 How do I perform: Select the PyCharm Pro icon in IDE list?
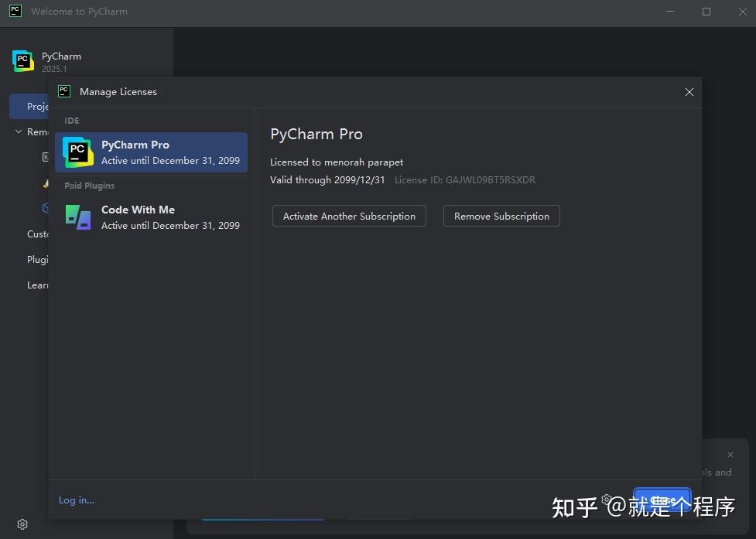click(x=77, y=152)
